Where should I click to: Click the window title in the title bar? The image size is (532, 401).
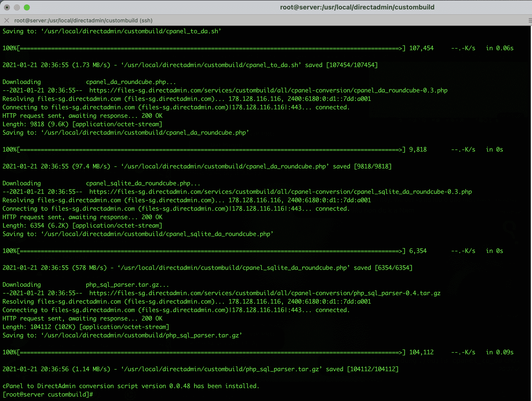coord(357,7)
